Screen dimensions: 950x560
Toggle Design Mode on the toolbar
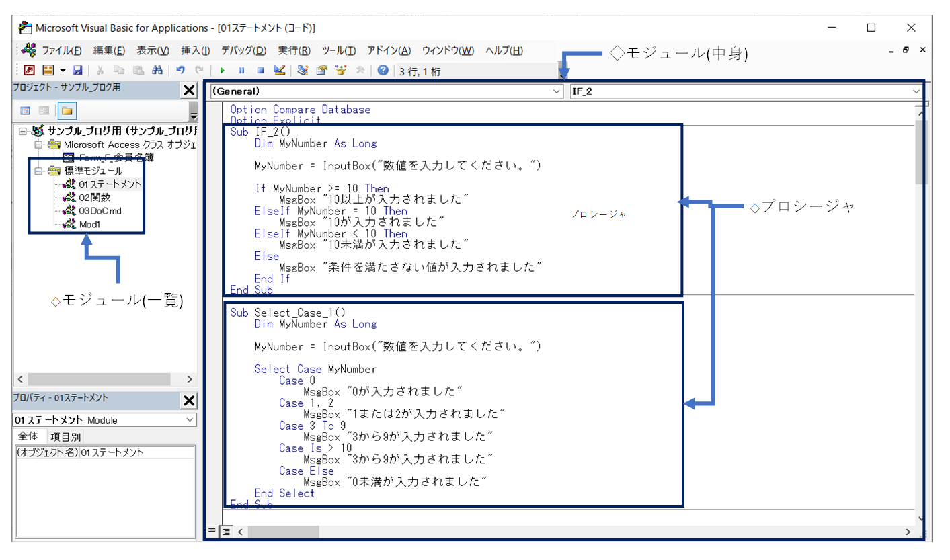tap(280, 70)
